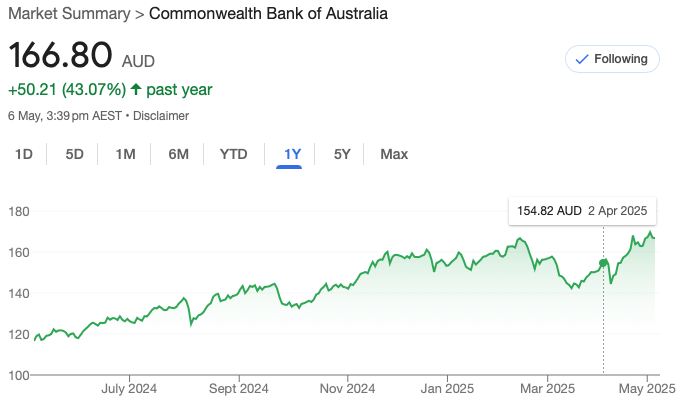Select the active 1Y tab
Screen dimensions: 689x407
tap(293, 154)
